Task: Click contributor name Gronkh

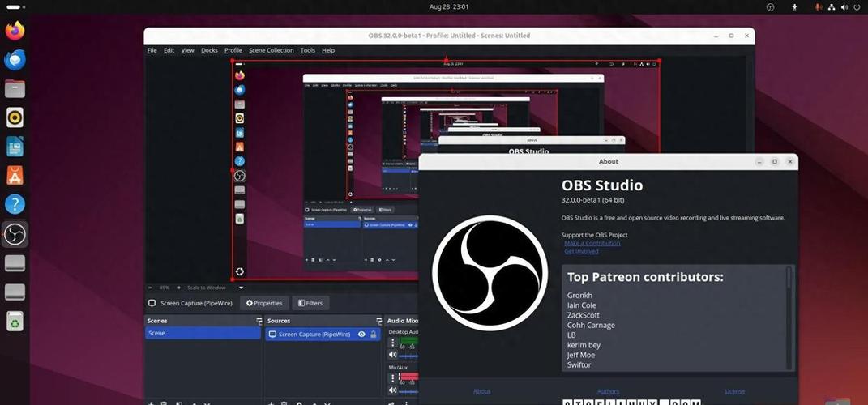Action: coord(579,296)
